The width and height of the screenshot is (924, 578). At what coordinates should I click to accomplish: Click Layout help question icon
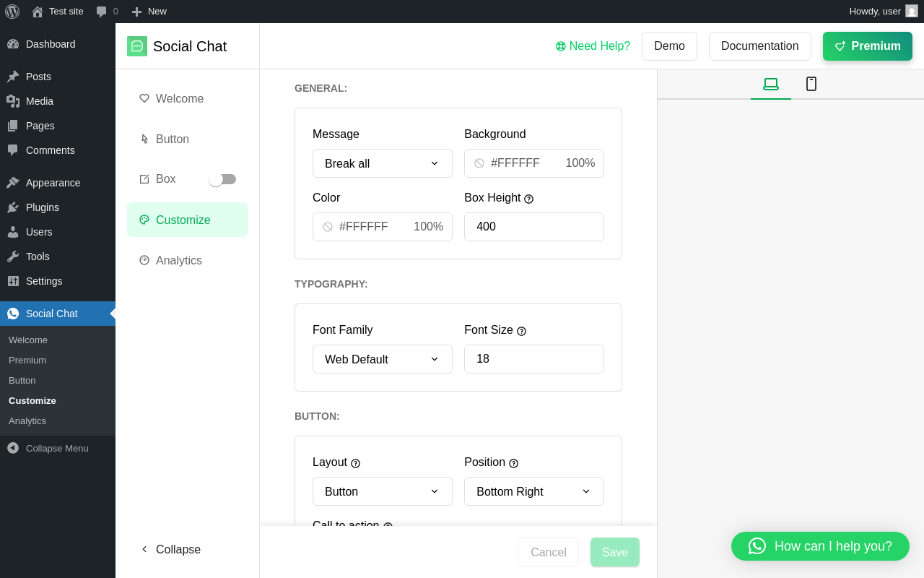(x=356, y=463)
